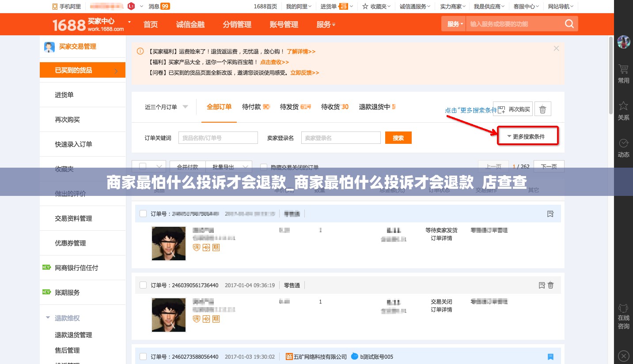Open the 了解详情>> link

pyautogui.click(x=301, y=51)
